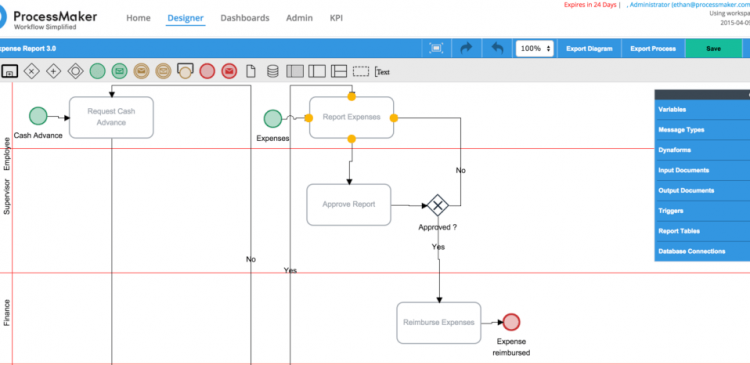Select the Approved ? gateway diamond
750x365 pixels.
[438, 206]
